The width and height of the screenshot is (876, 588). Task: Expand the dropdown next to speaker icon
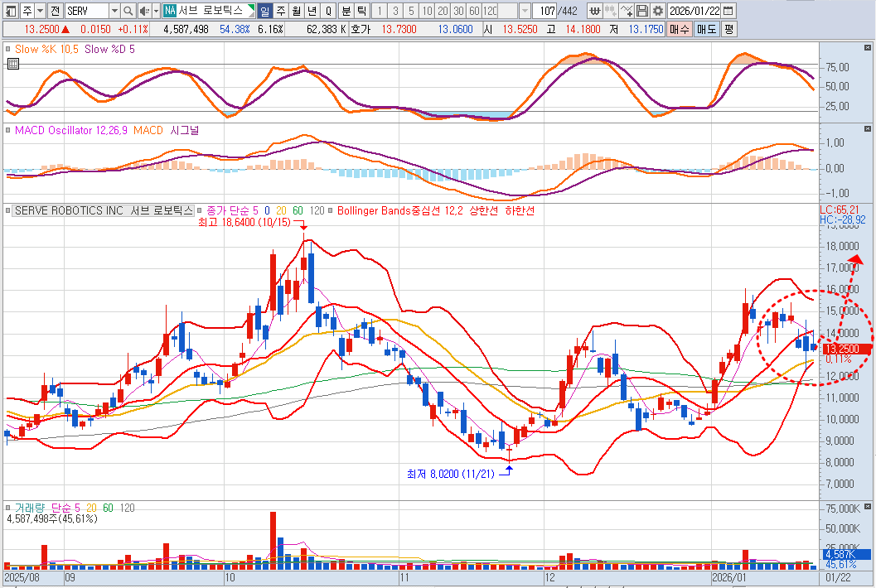pos(155,11)
